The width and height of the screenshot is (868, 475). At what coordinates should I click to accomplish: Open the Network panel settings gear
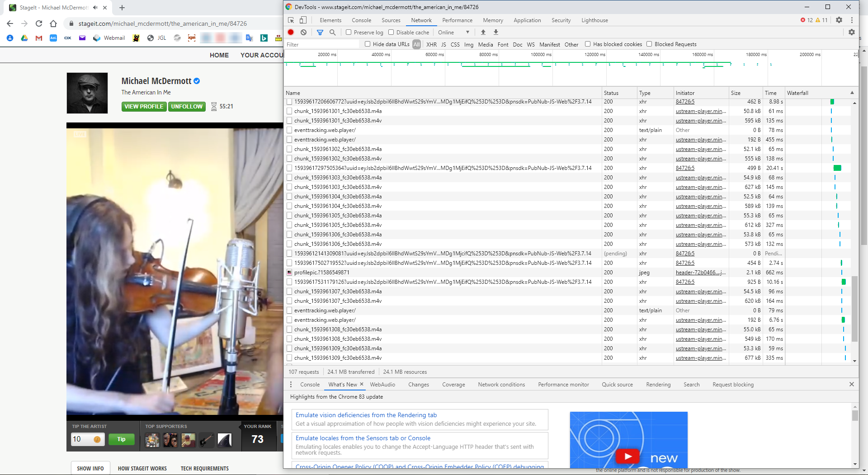click(x=852, y=33)
